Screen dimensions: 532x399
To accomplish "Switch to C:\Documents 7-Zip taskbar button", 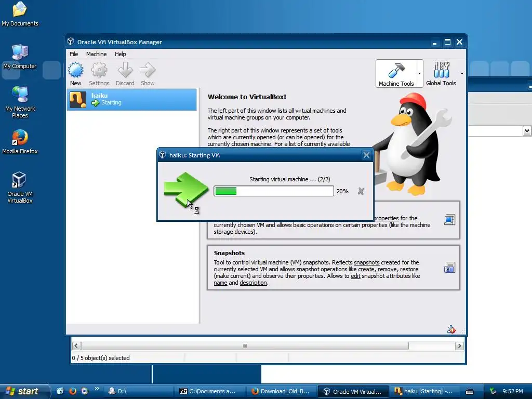I will (x=211, y=391).
